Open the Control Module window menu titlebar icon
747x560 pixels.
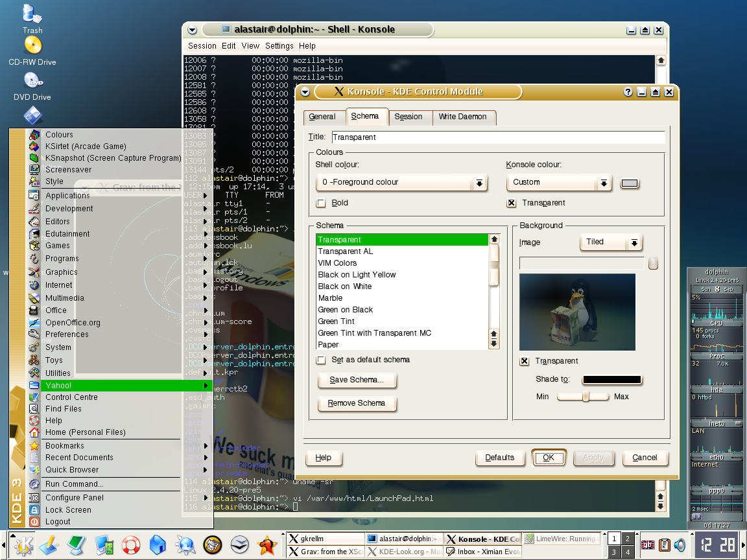pyautogui.click(x=305, y=92)
